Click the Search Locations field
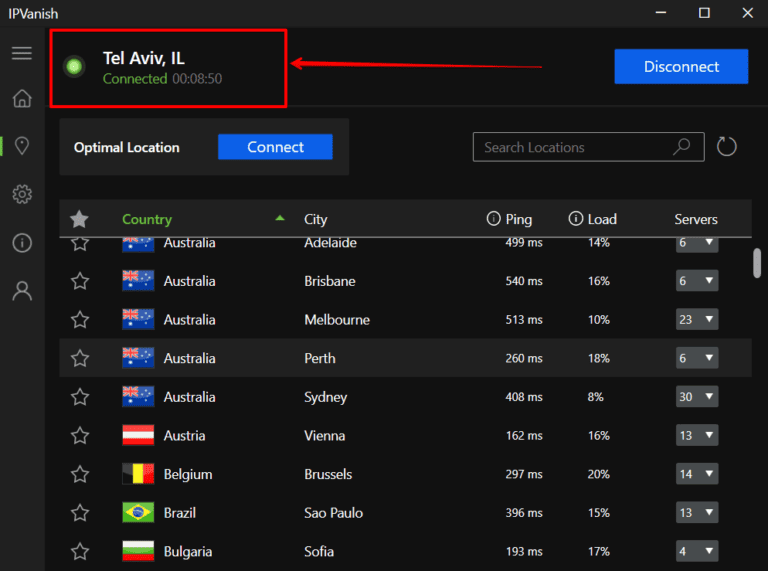 pyautogui.click(x=570, y=147)
